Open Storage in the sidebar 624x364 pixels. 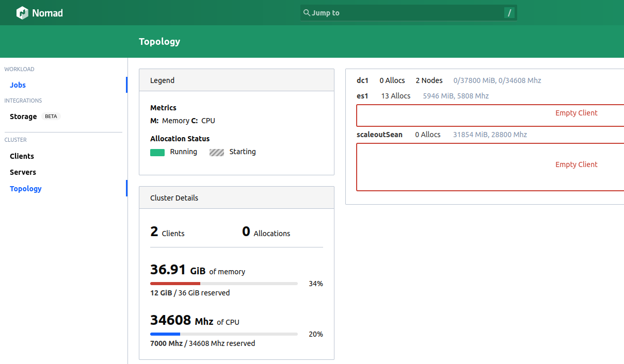[23, 117]
